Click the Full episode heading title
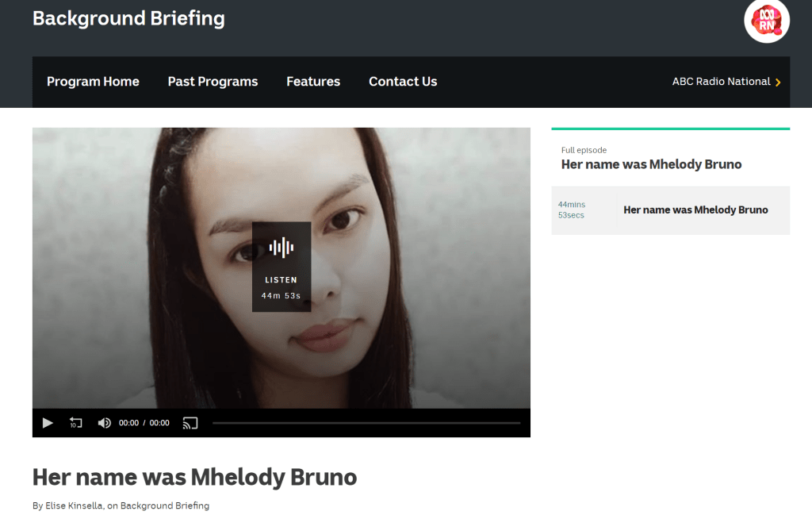 click(x=652, y=164)
